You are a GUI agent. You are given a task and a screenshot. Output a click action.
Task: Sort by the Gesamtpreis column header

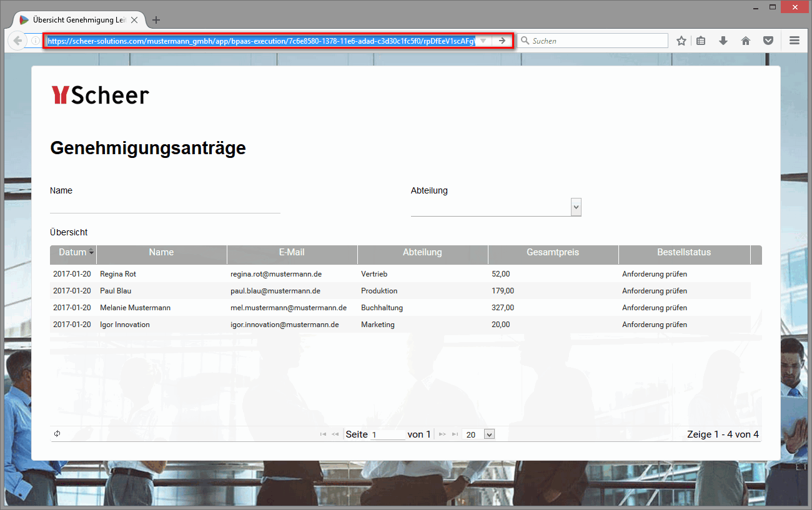[553, 253]
